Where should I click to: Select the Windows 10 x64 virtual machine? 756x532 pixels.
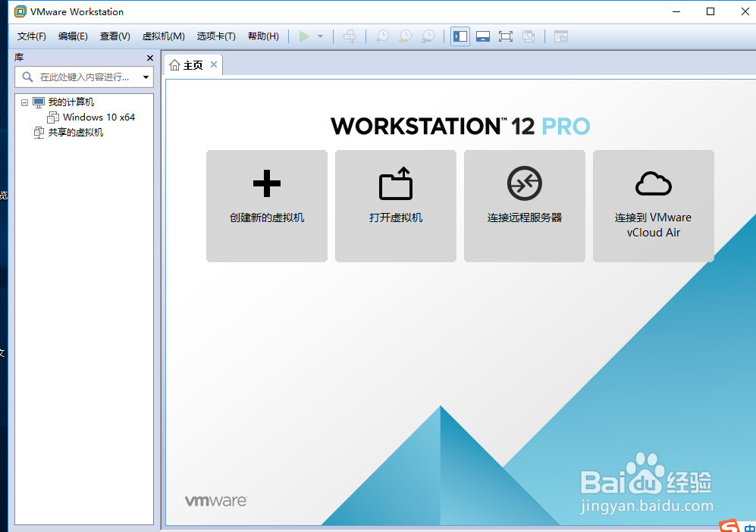(99, 117)
